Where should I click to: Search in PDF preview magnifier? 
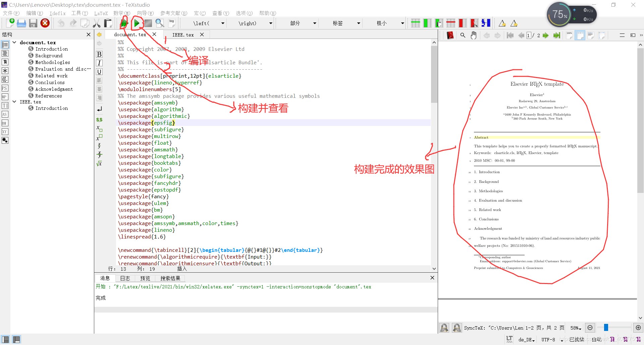point(463,35)
